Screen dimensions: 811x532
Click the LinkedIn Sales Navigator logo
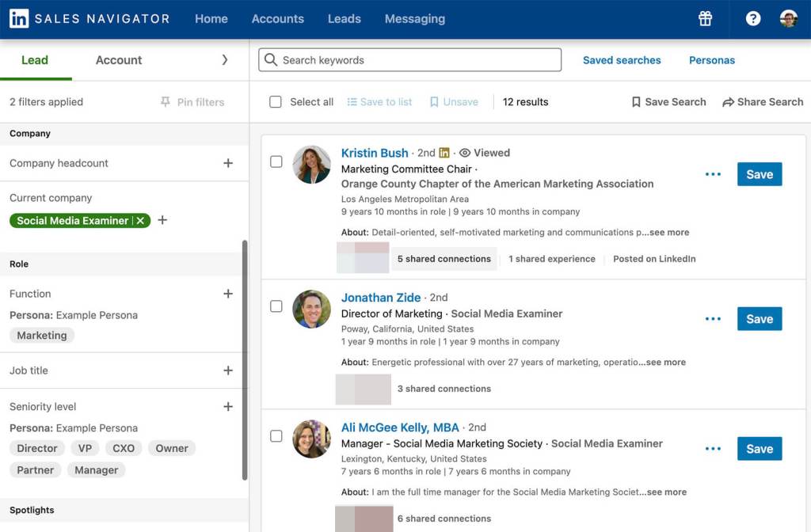point(89,19)
